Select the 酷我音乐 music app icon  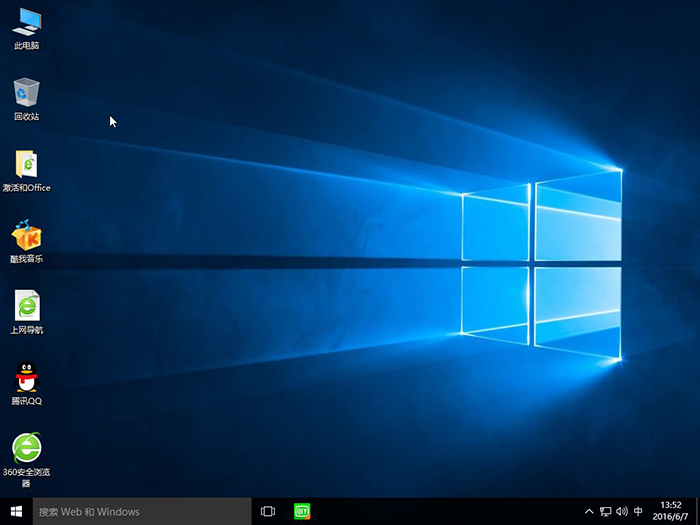[27, 235]
